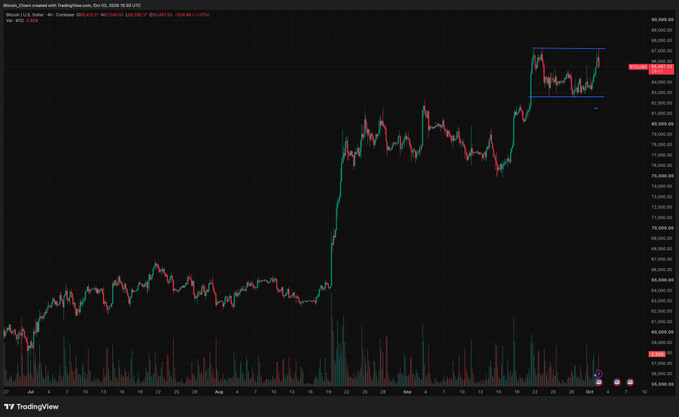The height and width of the screenshot is (417, 679).
Task: Click the 80,000.00 price axis label
Action: (662, 124)
